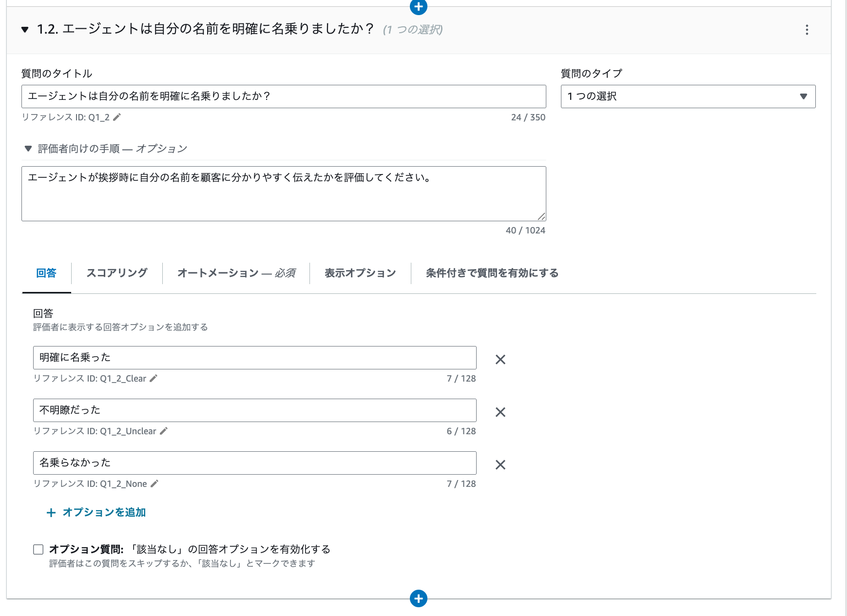
Task: Click the 質問のタイトル label
Action: [57, 74]
